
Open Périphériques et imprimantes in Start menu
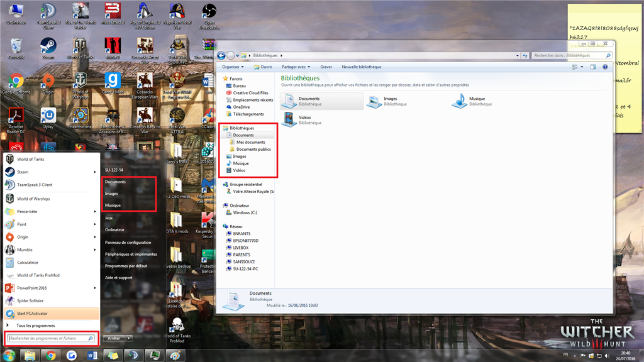(x=131, y=254)
